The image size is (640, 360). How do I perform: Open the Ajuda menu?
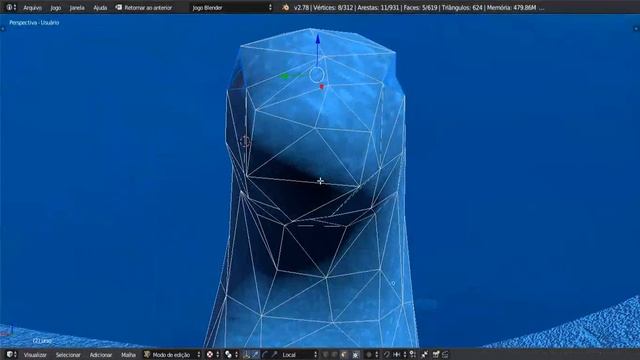100,8
